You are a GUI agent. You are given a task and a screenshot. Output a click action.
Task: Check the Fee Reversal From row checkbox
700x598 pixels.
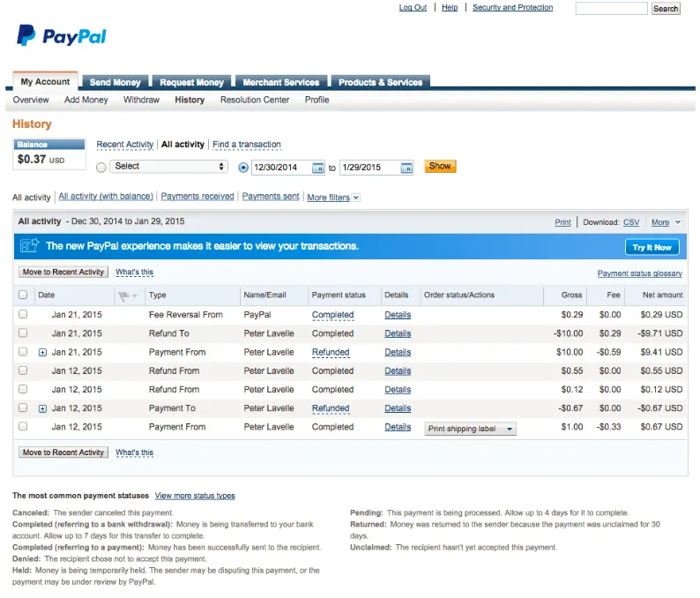click(x=23, y=314)
